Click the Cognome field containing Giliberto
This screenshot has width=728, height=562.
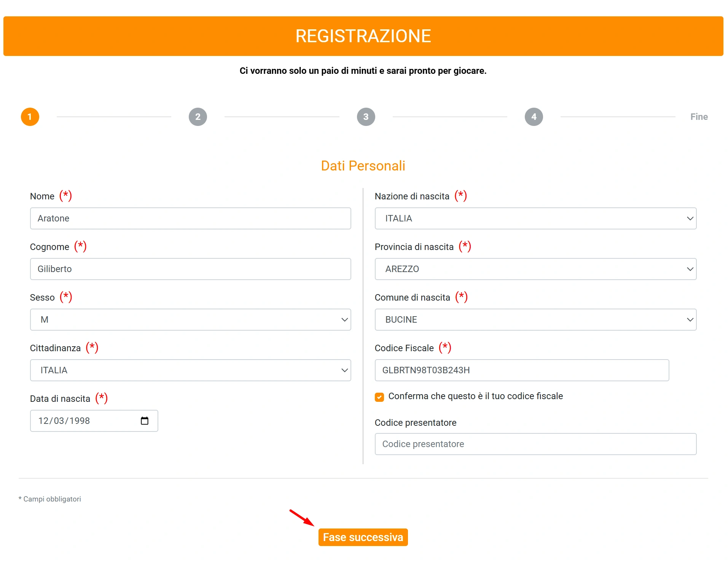190,269
